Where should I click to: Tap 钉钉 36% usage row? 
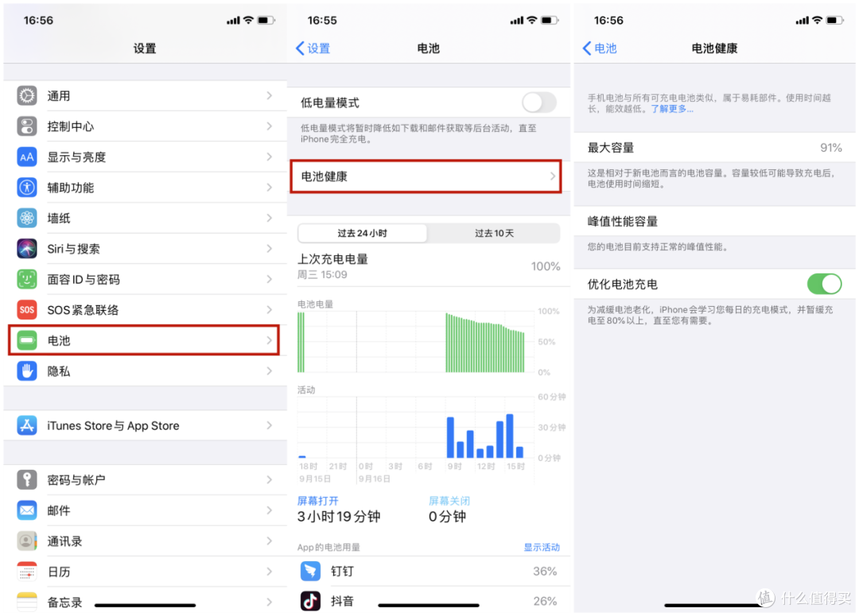pyautogui.click(x=429, y=571)
